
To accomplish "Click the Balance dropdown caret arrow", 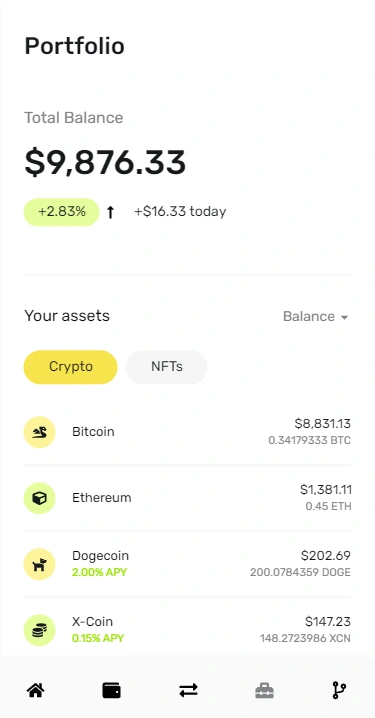I will pyautogui.click(x=344, y=317).
